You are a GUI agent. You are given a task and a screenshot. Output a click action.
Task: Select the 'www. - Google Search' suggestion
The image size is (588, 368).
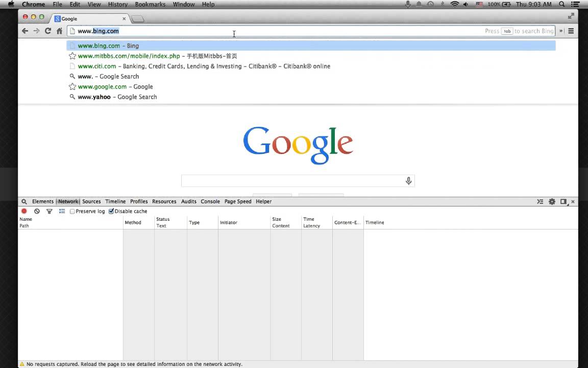click(311, 77)
